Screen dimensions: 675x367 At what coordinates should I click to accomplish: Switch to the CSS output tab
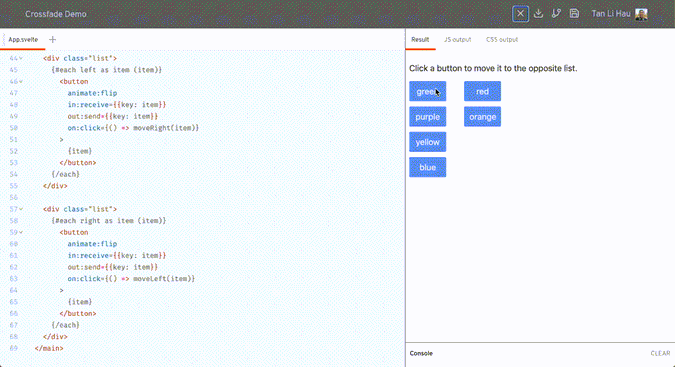click(x=502, y=40)
